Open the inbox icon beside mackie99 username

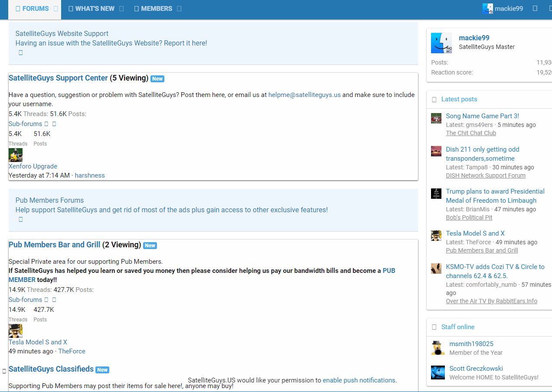click(x=535, y=9)
